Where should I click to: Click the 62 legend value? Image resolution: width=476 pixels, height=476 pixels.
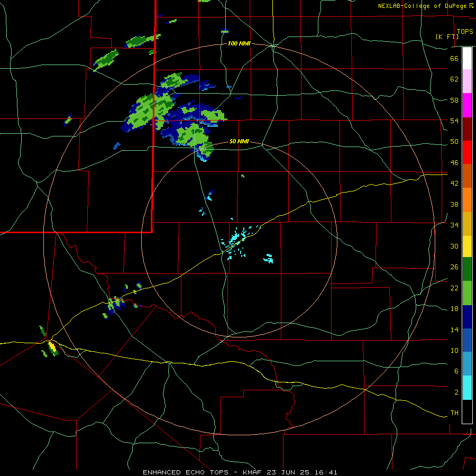coord(454,79)
